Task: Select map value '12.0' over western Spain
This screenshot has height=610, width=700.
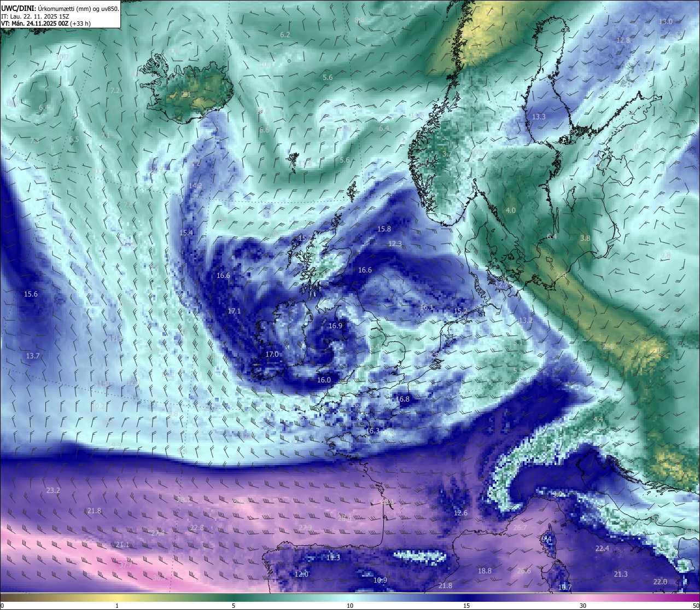Action: click(x=301, y=574)
